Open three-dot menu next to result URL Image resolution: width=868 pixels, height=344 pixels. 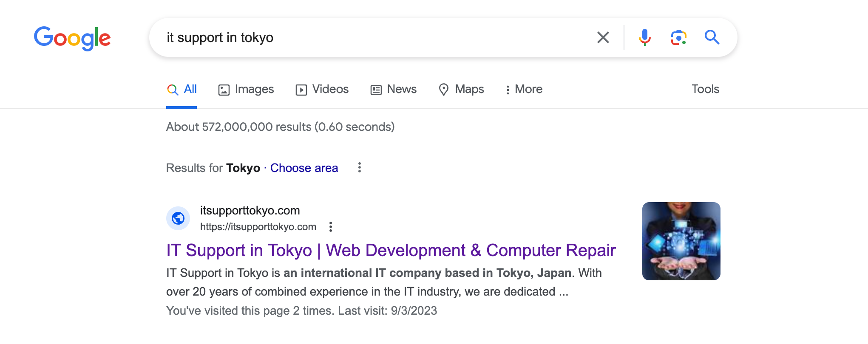(331, 227)
